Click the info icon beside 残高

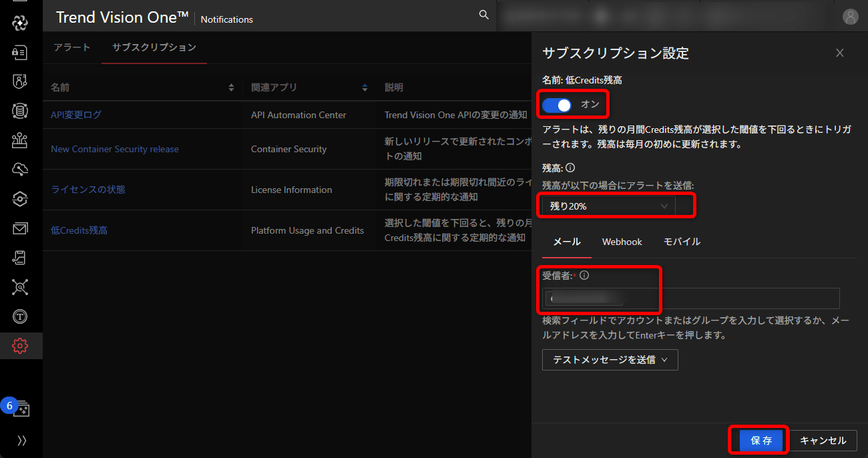pos(572,168)
